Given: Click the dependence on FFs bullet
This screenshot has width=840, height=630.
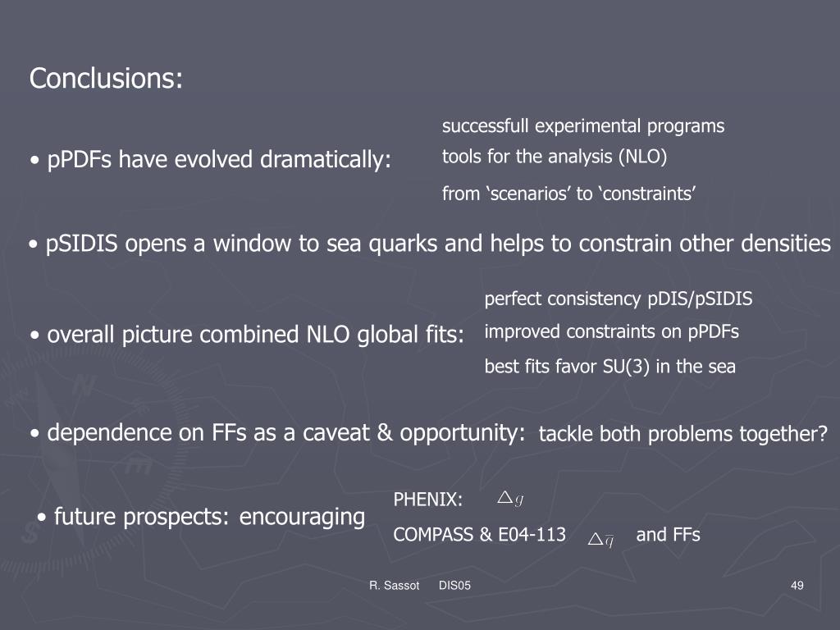Looking at the screenshot, I should 277,433.
